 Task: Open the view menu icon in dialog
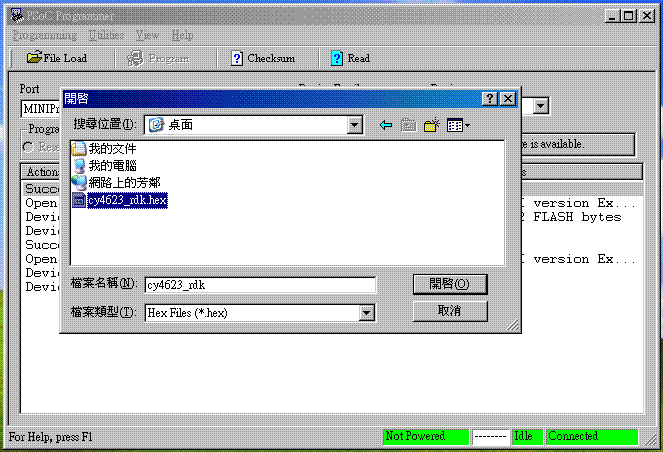(458, 125)
